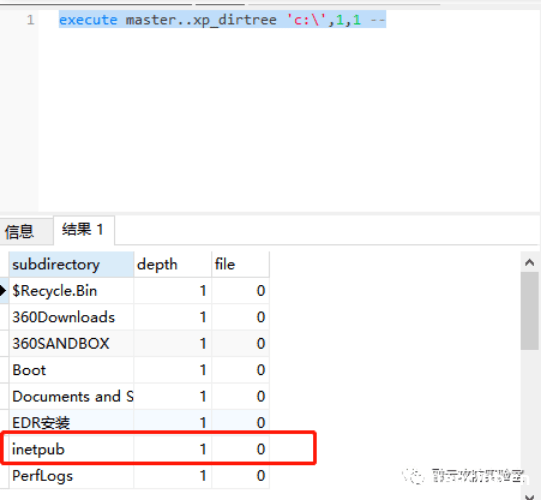This screenshot has width=541, height=500.
Task: Click the Boot directory row
Action: (x=139, y=370)
